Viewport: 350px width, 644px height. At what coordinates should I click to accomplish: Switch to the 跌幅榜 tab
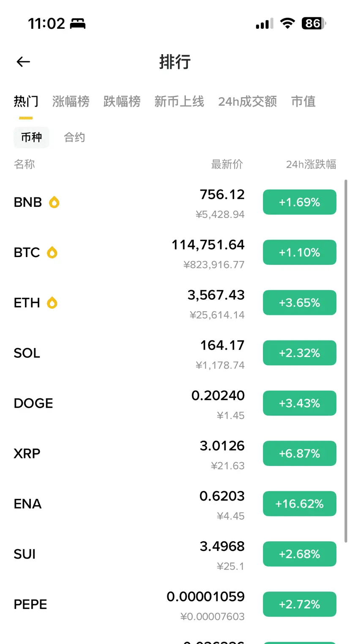[122, 101]
